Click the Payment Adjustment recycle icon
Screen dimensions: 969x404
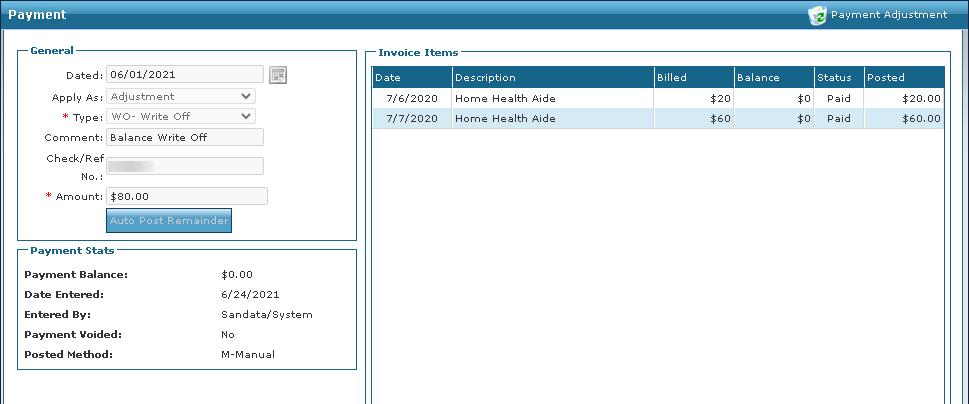818,15
